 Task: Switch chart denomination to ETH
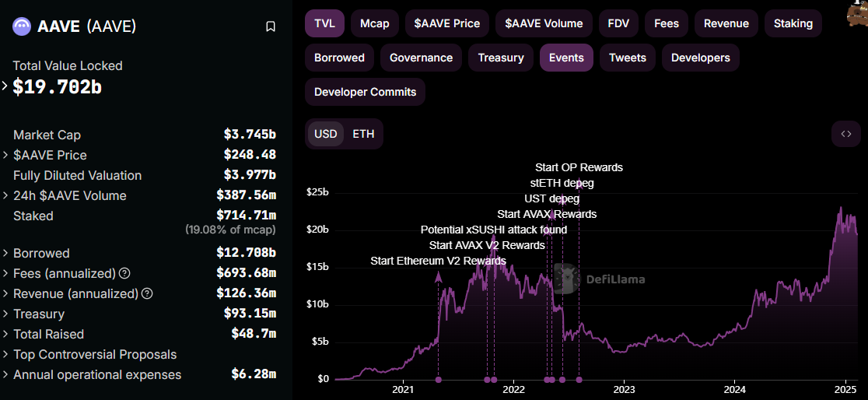coord(363,134)
